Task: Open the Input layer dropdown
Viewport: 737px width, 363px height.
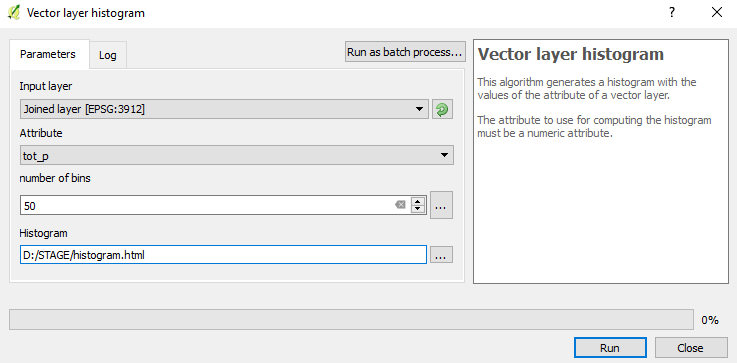Action: [225, 109]
